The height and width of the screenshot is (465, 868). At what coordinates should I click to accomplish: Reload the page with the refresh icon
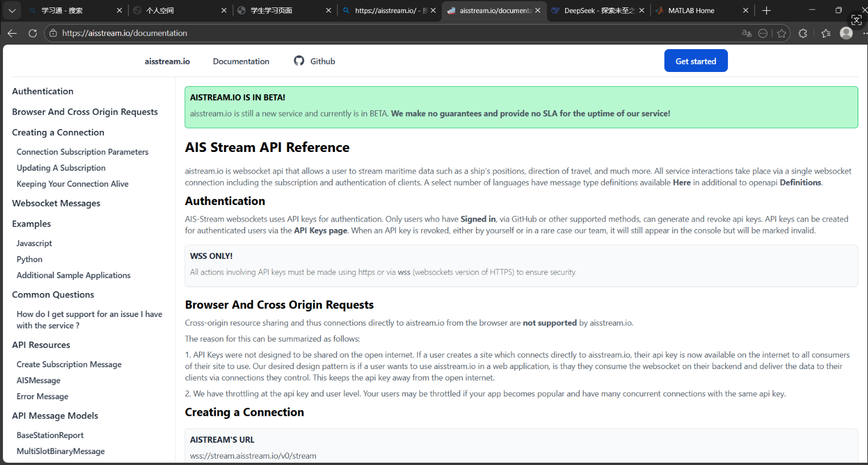(33, 33)
